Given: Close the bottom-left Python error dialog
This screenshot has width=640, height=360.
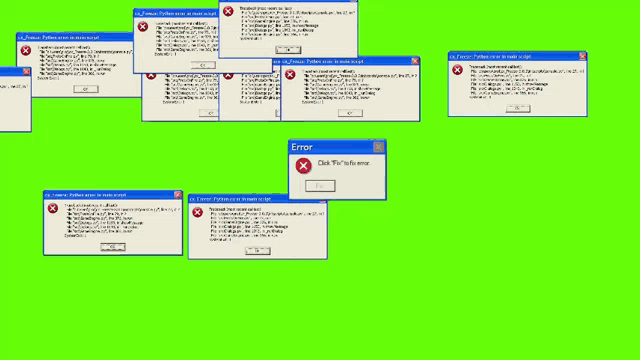Looking at the screenshot, I should [178, 195].
